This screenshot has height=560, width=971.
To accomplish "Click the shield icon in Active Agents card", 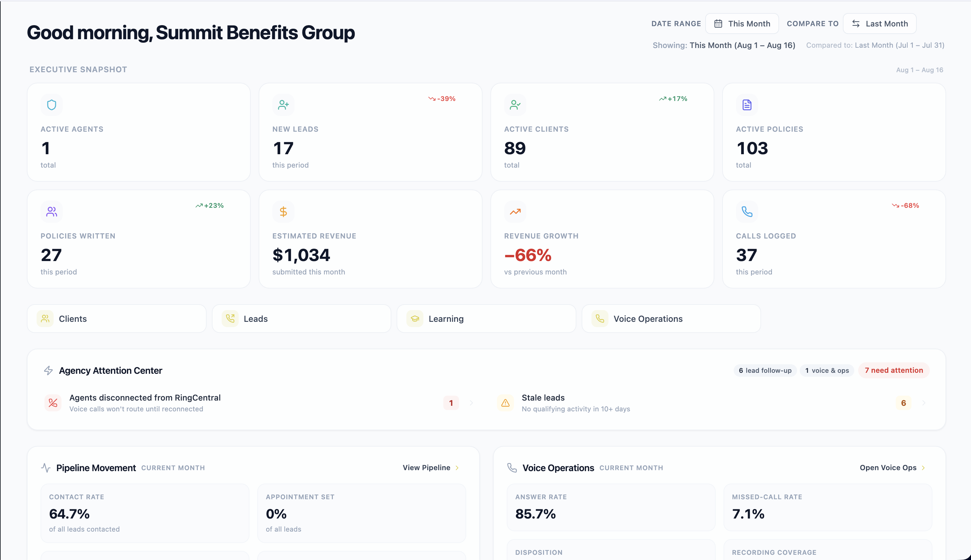I will pos(52,105).
